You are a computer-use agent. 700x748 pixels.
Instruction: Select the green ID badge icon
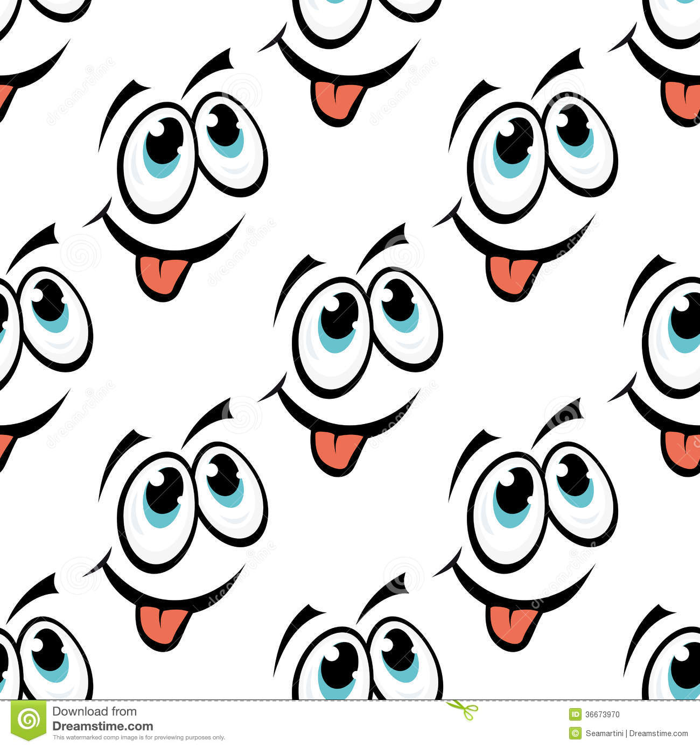(x=575, y=714)
